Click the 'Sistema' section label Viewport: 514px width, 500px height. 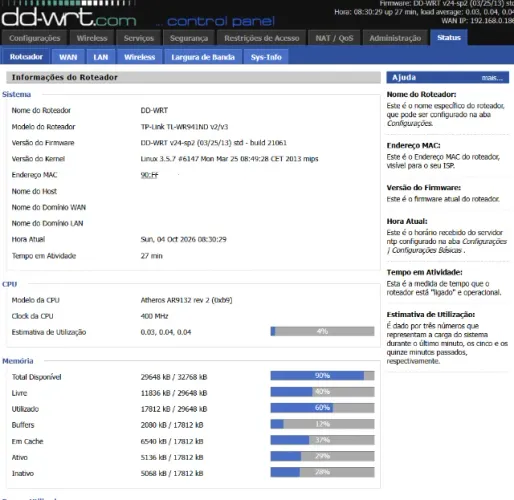point(16,94)
